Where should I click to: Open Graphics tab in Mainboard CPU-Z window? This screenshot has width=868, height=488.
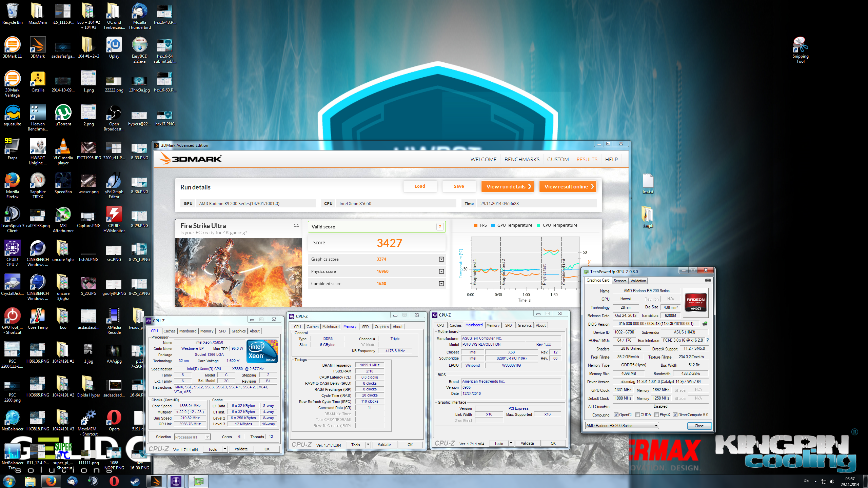pos(525,325)
